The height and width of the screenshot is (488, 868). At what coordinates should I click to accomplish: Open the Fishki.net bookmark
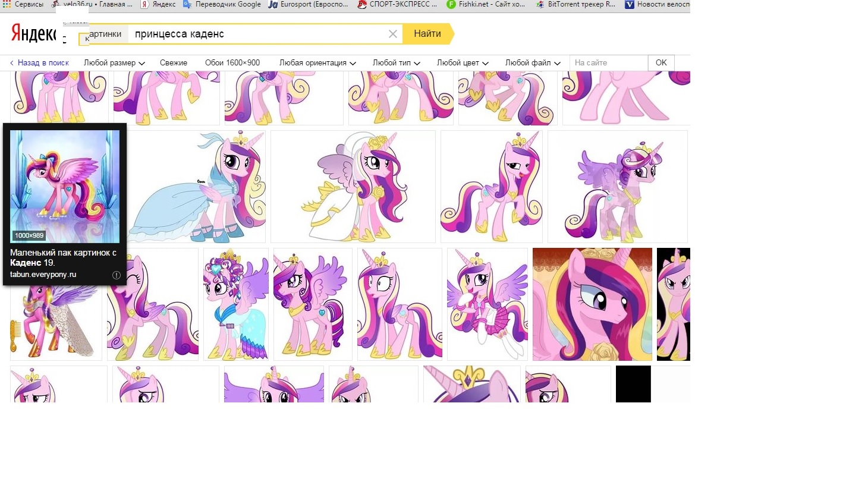(486, 4)
